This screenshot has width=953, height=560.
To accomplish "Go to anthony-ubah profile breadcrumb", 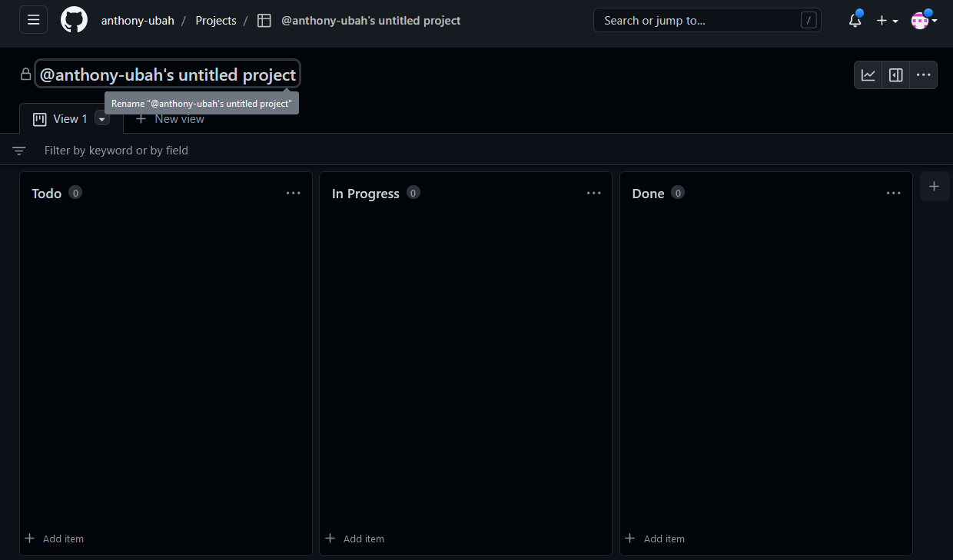I will pos(138,21).
